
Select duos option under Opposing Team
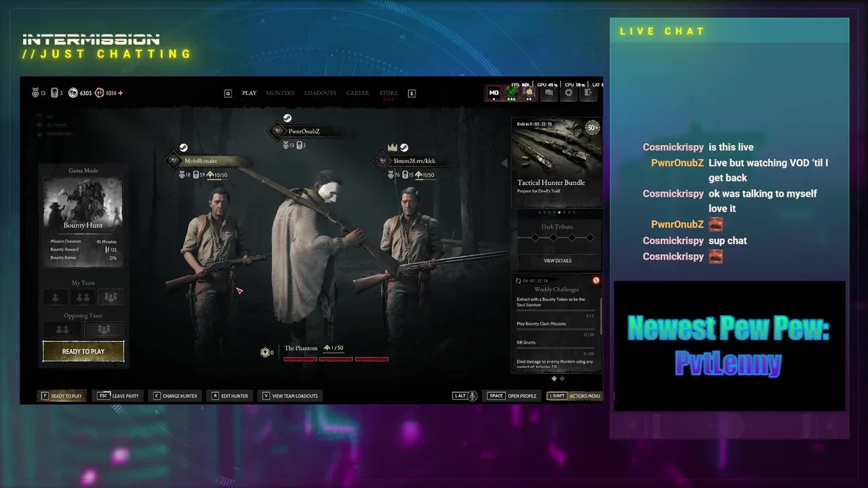coord(62,329)
